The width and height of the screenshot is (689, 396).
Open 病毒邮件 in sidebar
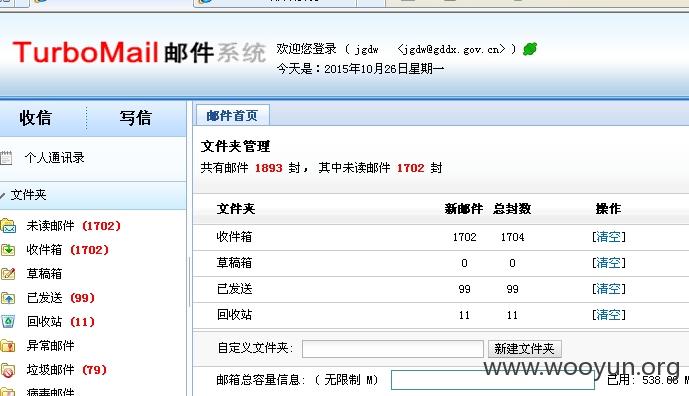pyautogui.click(x=51, y=391)
